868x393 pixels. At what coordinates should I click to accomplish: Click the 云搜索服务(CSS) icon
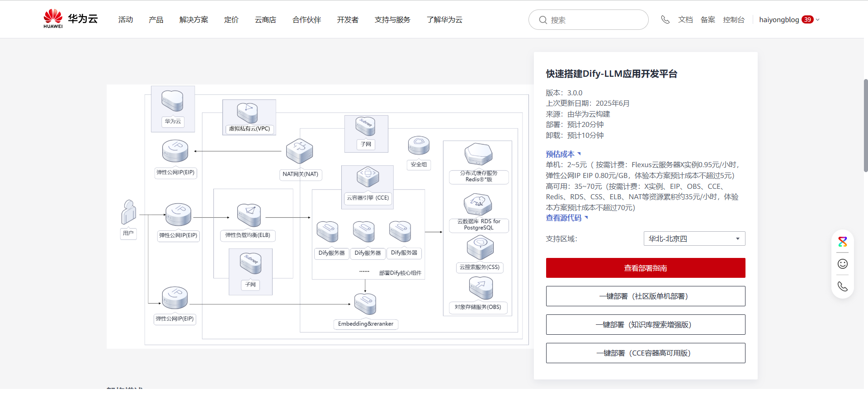tap(480, 248)
